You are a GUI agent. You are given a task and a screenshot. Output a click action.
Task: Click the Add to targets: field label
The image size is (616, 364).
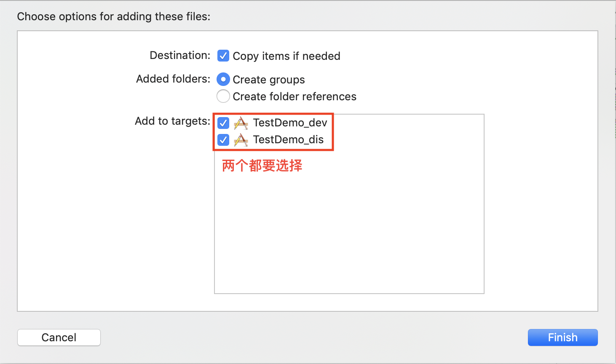click(x=172, y=121)
